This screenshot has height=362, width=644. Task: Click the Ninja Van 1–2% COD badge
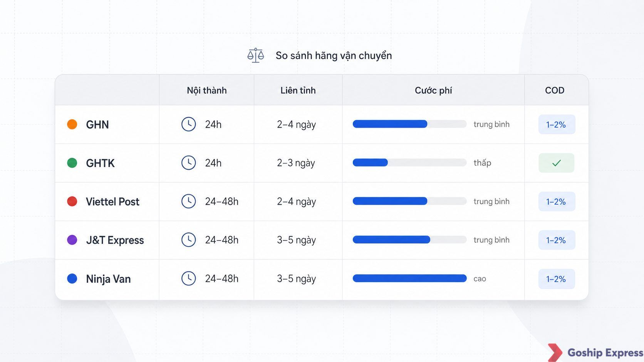coord(557,279)
